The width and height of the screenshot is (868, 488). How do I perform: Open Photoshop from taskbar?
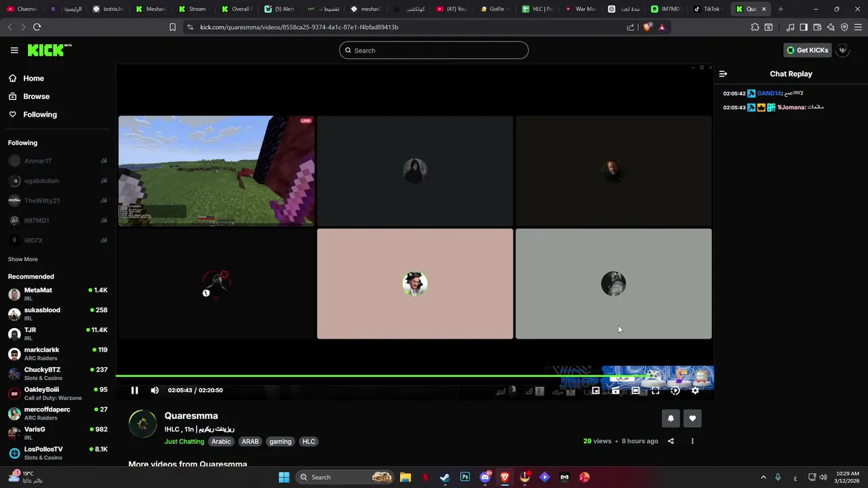click(x=465, y=477)
